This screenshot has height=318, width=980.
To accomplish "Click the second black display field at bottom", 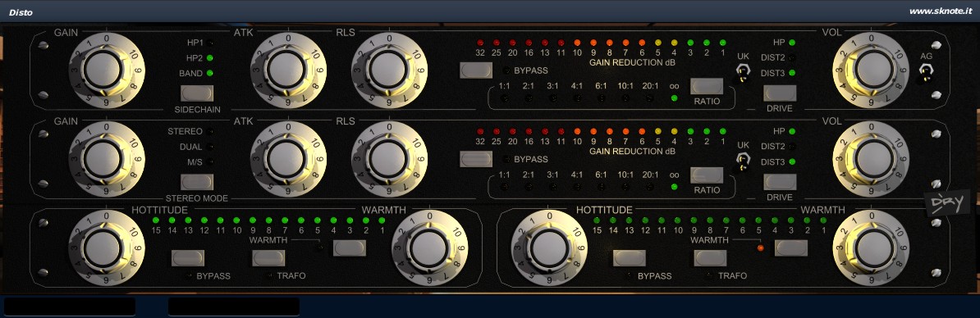I will coord(234,307).
